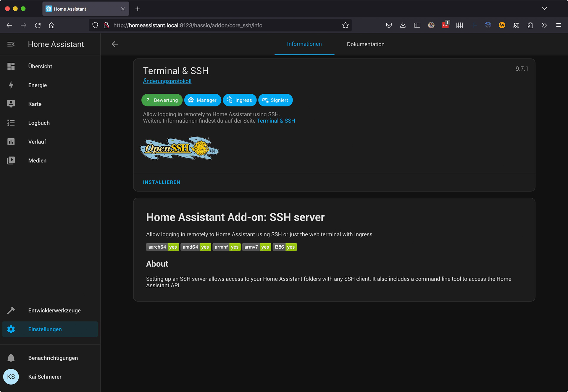Switch to the Dokumentation tab
Viewport: 568px width, 392px height.
(366, 44)
